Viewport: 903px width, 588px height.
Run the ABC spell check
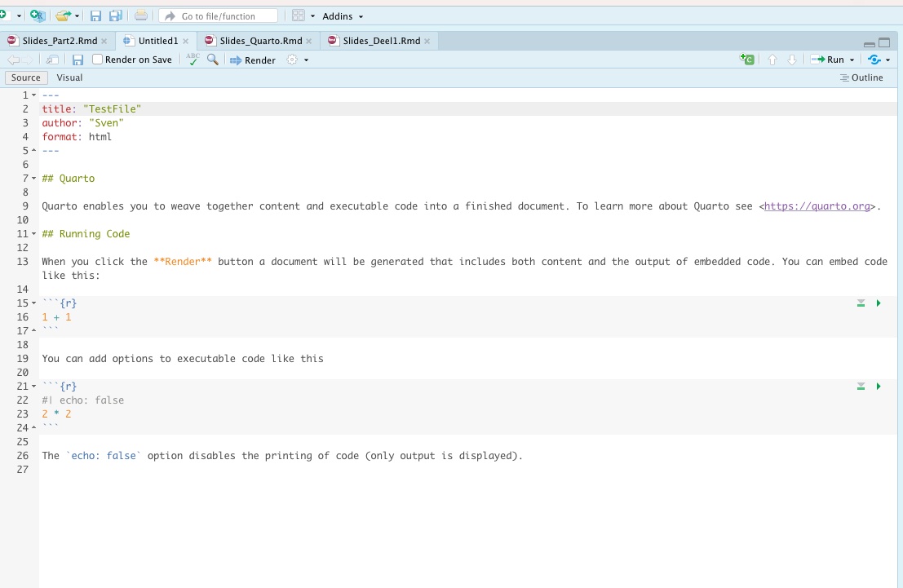193,60
